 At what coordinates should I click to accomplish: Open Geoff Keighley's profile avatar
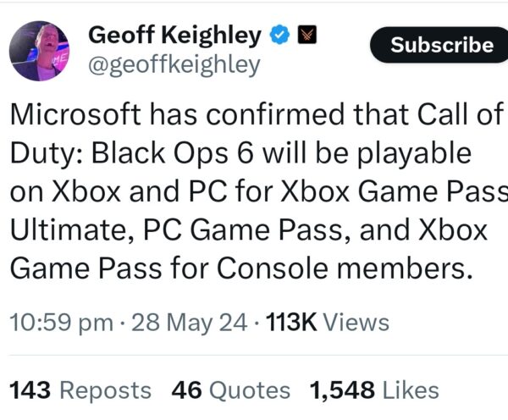tap(40, 51)
